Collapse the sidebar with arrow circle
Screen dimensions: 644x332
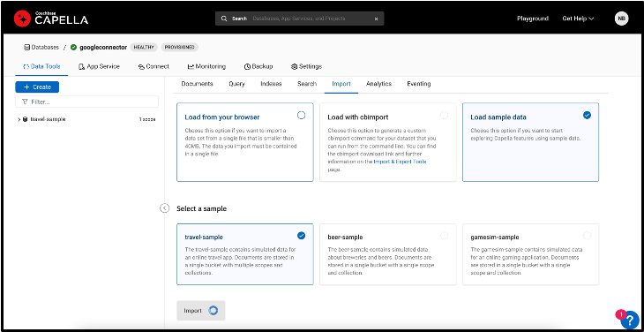164,208
